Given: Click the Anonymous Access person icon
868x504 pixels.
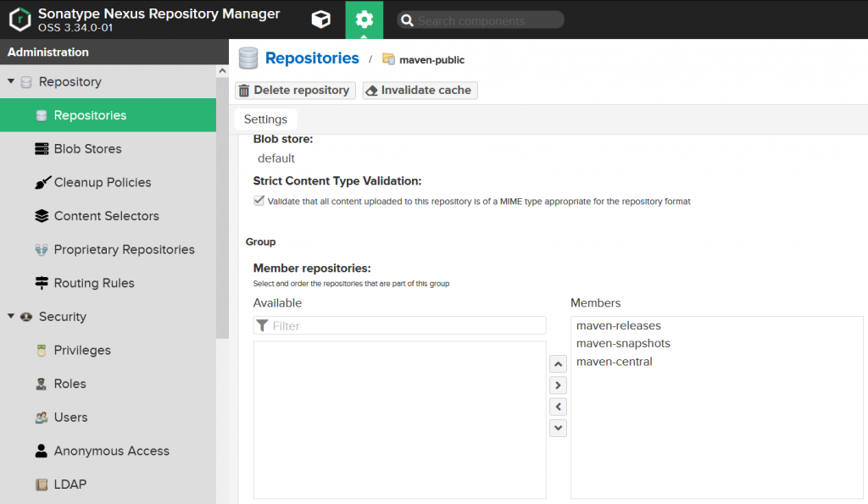Looking at the screenshot, I should (x=42, y=451).
